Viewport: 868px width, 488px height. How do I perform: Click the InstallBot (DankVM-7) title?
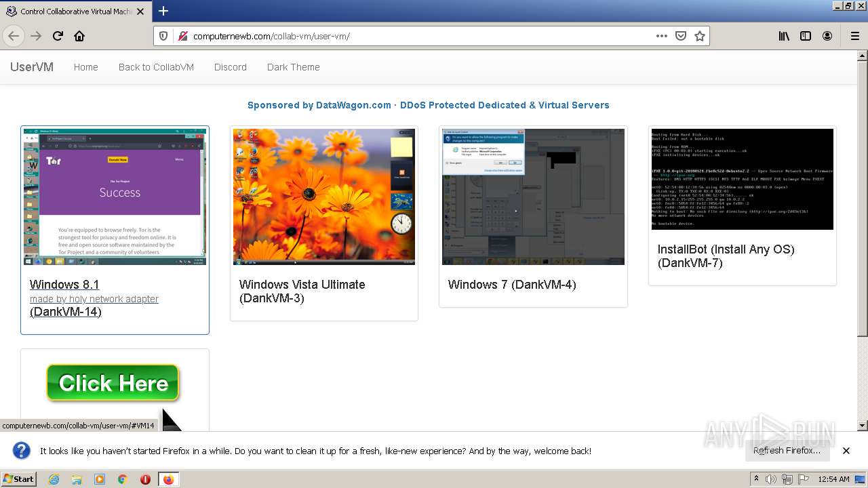[726, 256]
